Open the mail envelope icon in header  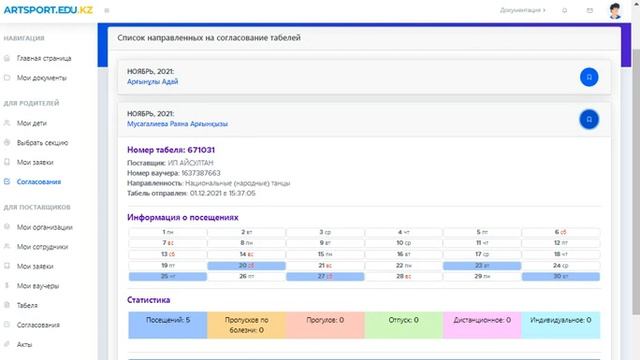click(590, 10)
